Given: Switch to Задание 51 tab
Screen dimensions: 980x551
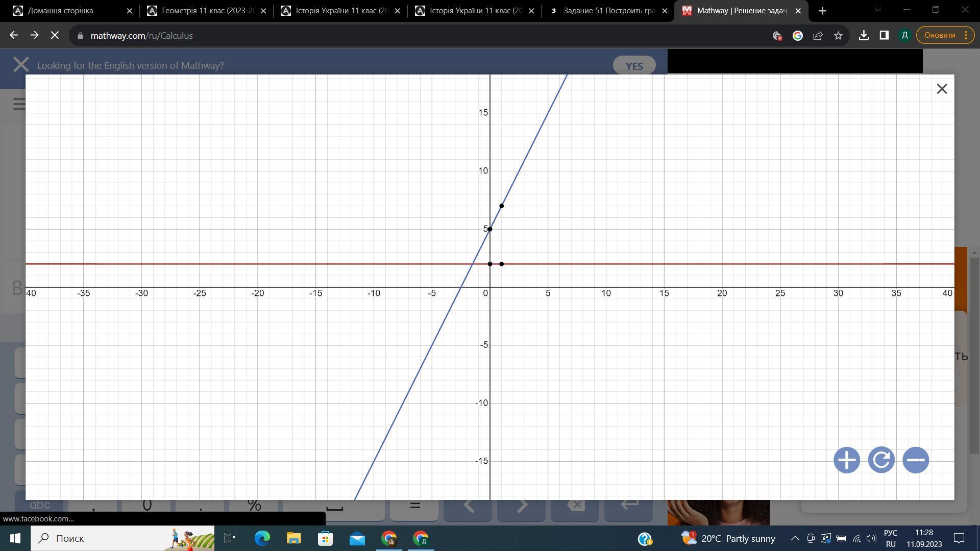Looking at the screenshot, I should click(x=608, y=11).
